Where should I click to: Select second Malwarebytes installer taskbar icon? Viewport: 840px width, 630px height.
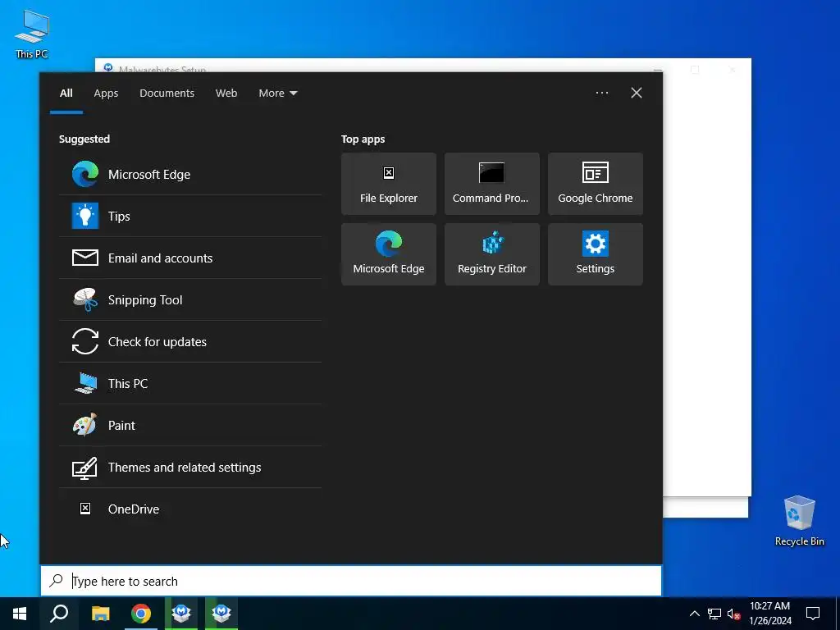[x=221, y=614]
